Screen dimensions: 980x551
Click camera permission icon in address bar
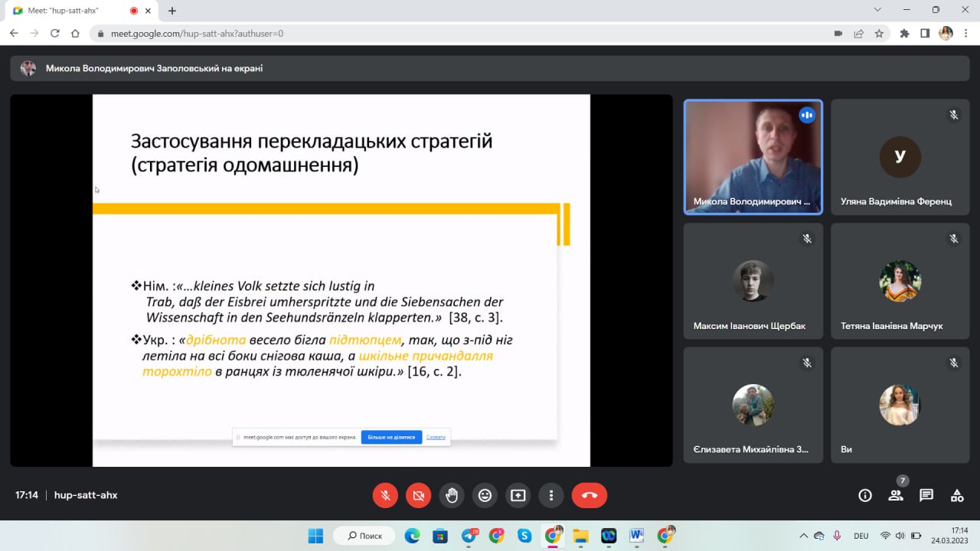click(838, 34)
